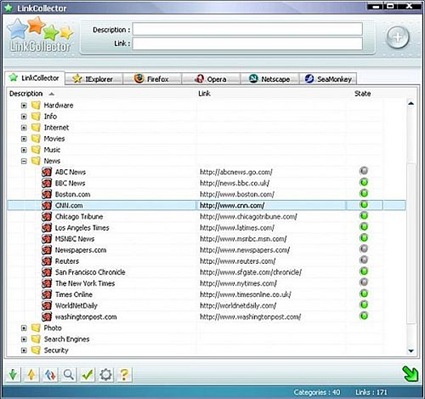425x399 pixels.
Task: Switch to the SeaMonkey tab
Action: tap(328, 79)
